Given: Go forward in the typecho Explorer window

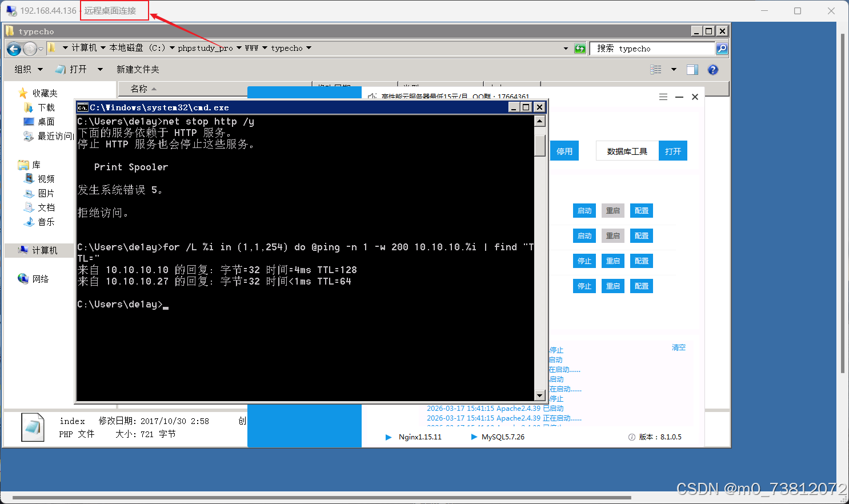Looking at the screenshot, I should (x=30, y=49).
